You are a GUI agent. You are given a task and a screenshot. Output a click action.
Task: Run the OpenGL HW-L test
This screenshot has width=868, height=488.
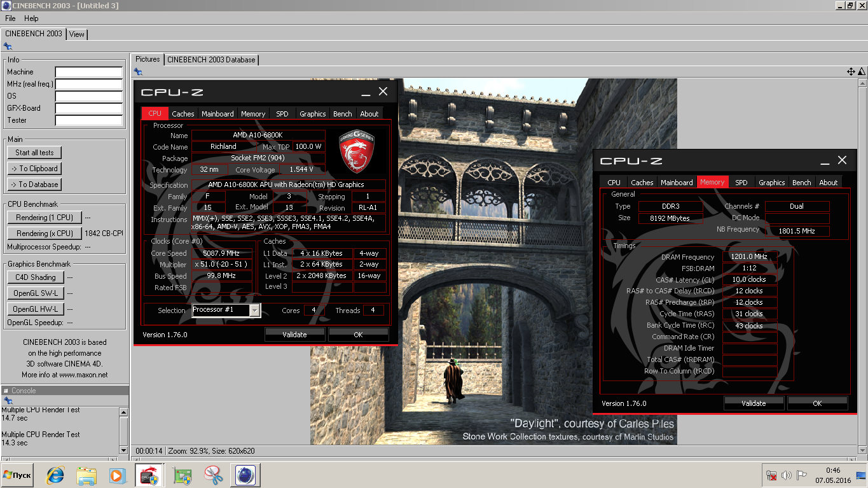[x=36, y=309]
